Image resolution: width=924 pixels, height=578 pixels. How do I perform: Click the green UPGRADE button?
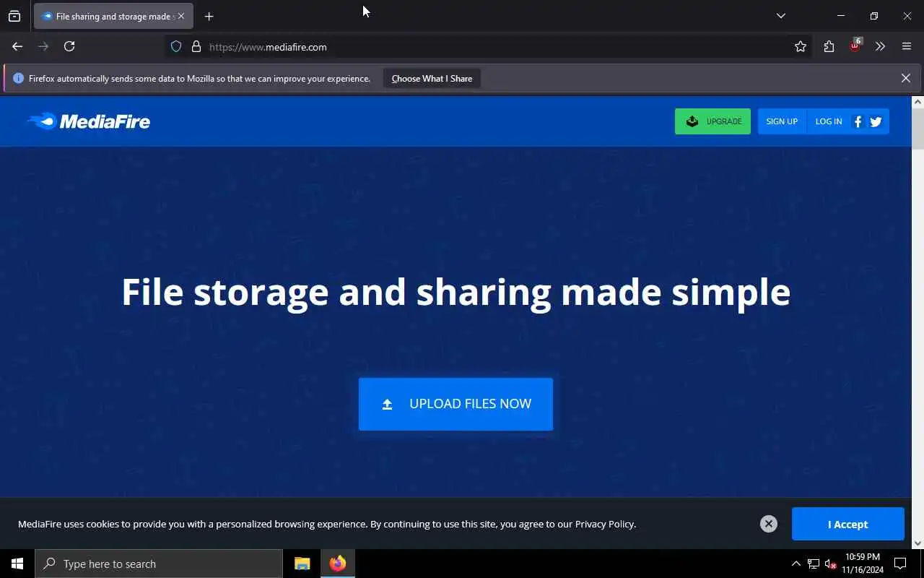point(712,121)
